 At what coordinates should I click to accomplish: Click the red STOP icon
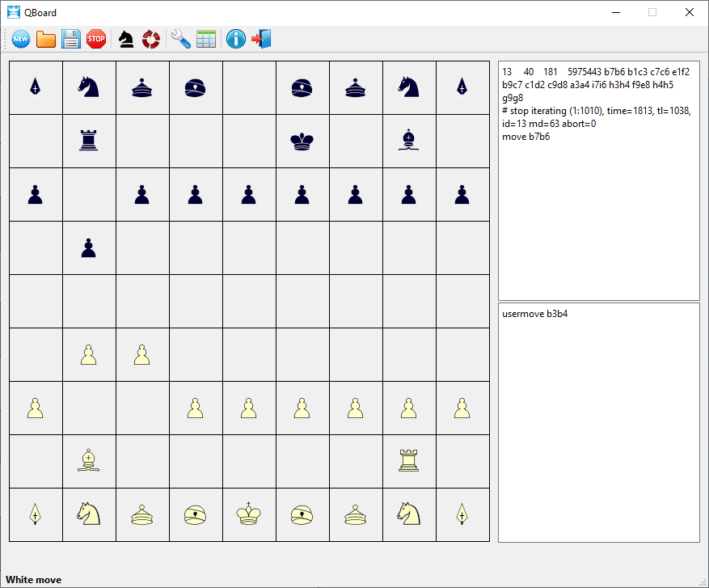pos(96,39)
